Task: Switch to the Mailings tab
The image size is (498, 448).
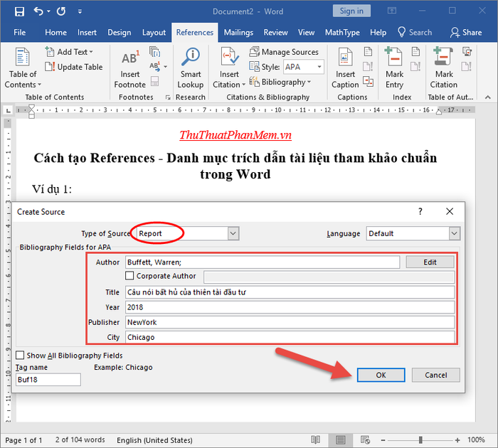Action: click(x=238, y=33)
